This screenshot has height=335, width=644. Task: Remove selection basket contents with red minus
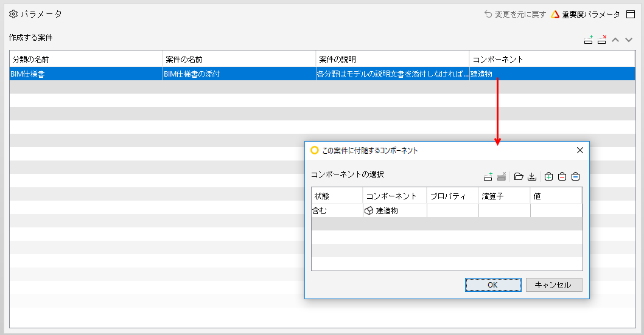pyautogui.click(x=562, y=177)
